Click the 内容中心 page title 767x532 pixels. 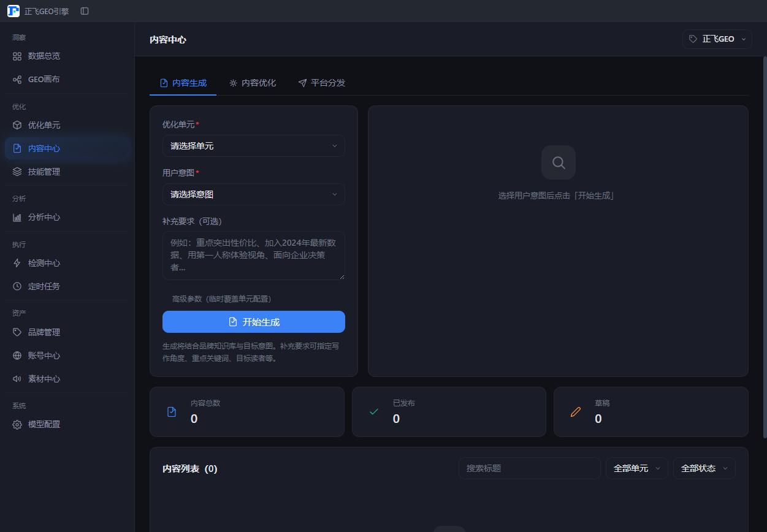tap(168, 39)
